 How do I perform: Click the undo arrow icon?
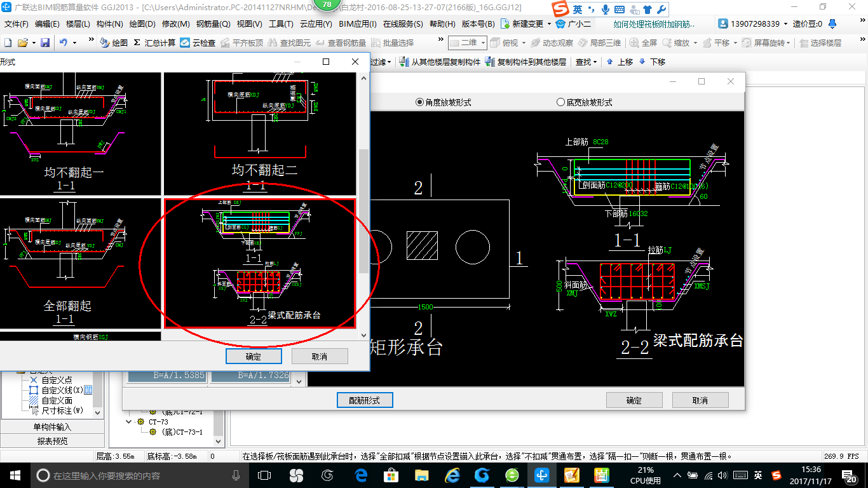(x=64, y=43)
